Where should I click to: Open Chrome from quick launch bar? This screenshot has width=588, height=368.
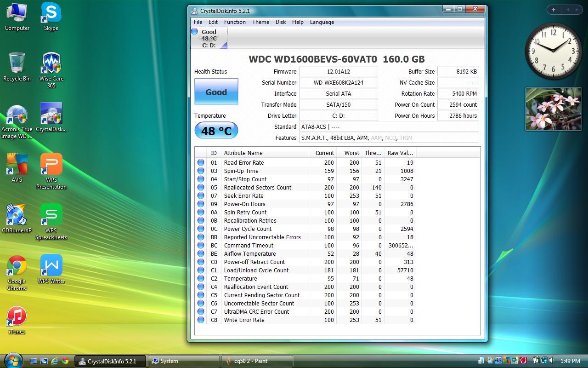click(x=65, y=361)
